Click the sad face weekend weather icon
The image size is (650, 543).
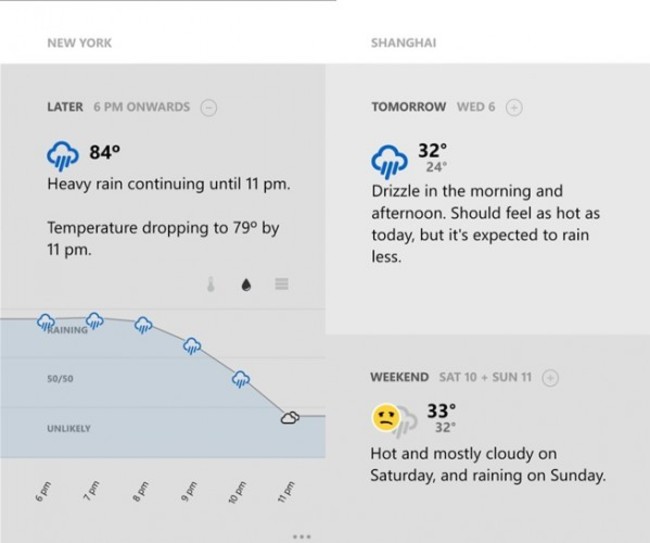(384, 418)
